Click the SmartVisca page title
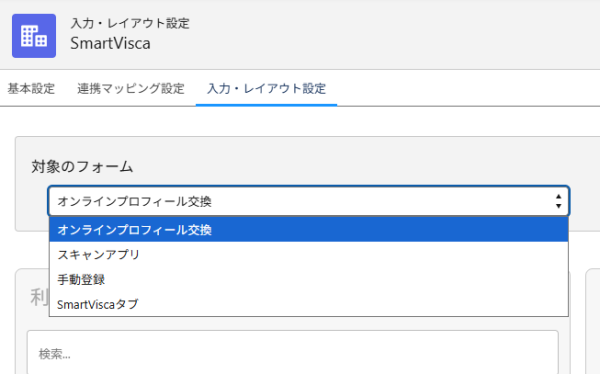Image resolution: width=600 pixels, height=374 pixels. [110, 43]
